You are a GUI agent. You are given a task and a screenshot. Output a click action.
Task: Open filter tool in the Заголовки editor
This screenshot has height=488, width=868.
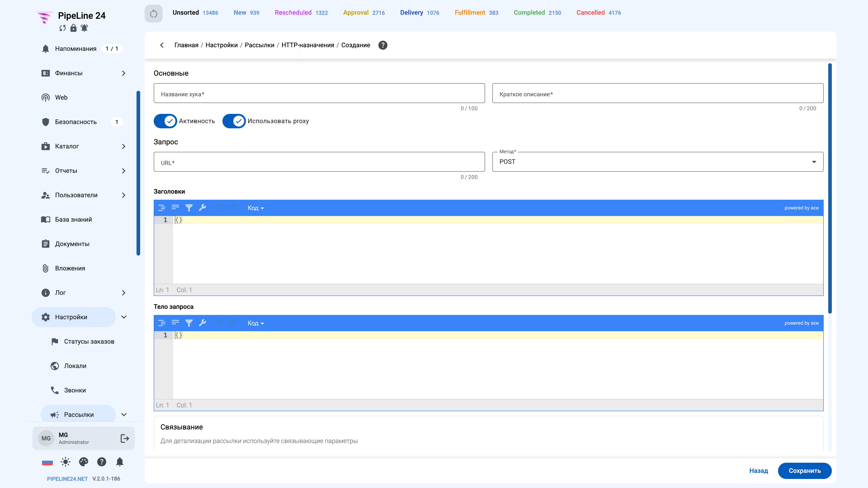tap(189, 208)
